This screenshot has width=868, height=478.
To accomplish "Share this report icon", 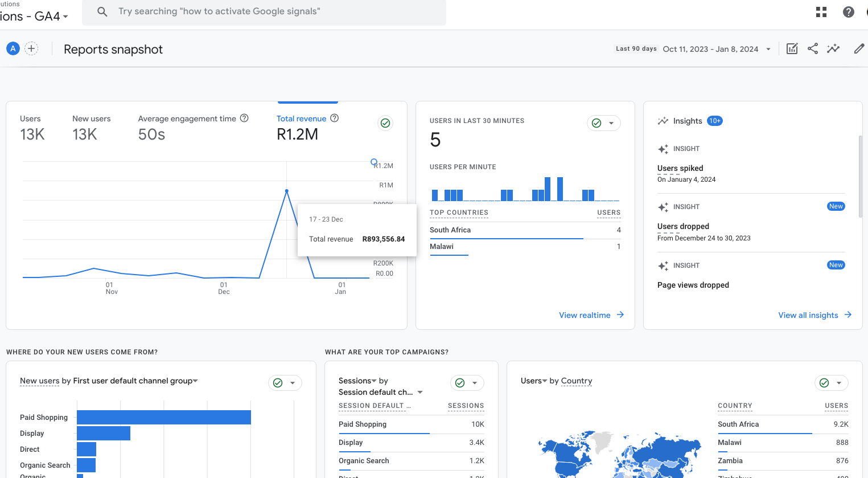I will tap(813, 48).
